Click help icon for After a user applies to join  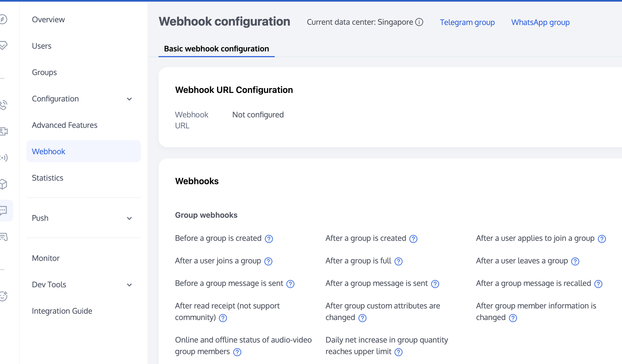coord(602,239)
